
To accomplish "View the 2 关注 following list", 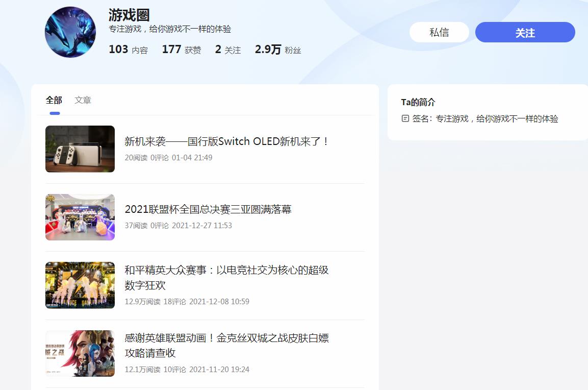I will 228,50.
